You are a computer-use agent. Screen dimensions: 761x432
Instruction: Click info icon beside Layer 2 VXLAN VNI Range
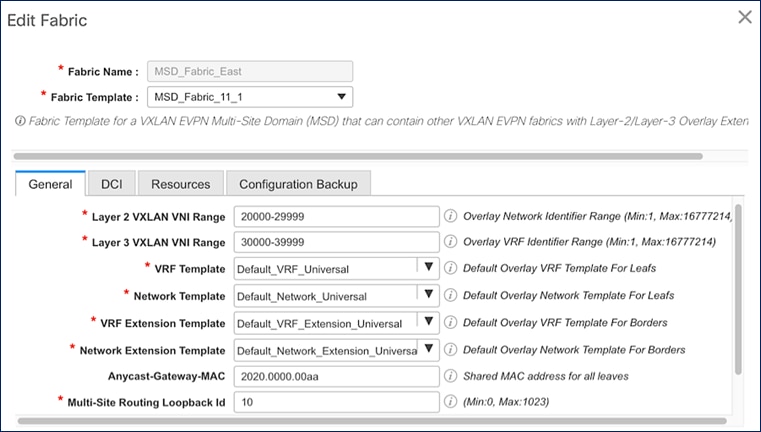451,215
